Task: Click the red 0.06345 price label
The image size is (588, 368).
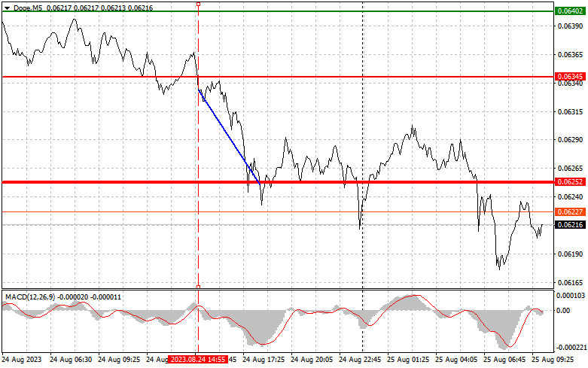Action: pos(569,77)
